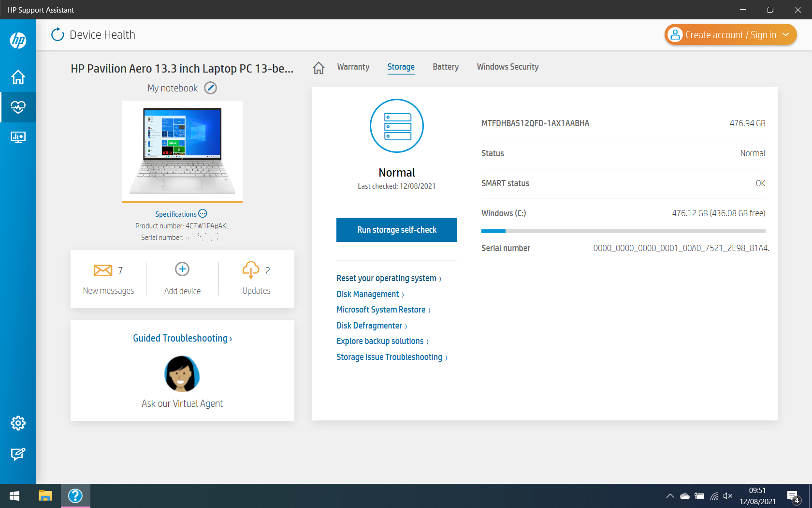The height and width of the screenshot is (508, 812).
Task: Open Explore backup solutions link
Action: pyautogui.click(x=382, y=341)
